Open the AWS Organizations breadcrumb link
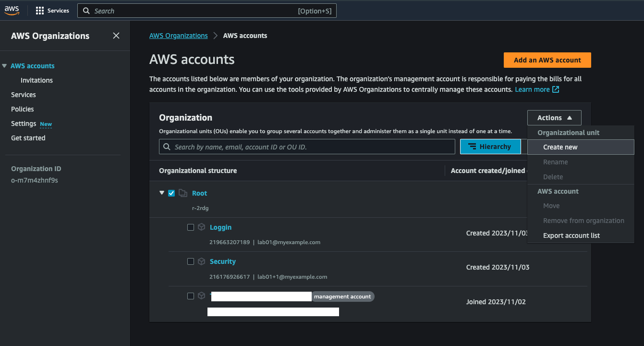This screenshot has width=644, height=346. click(178, 36)
